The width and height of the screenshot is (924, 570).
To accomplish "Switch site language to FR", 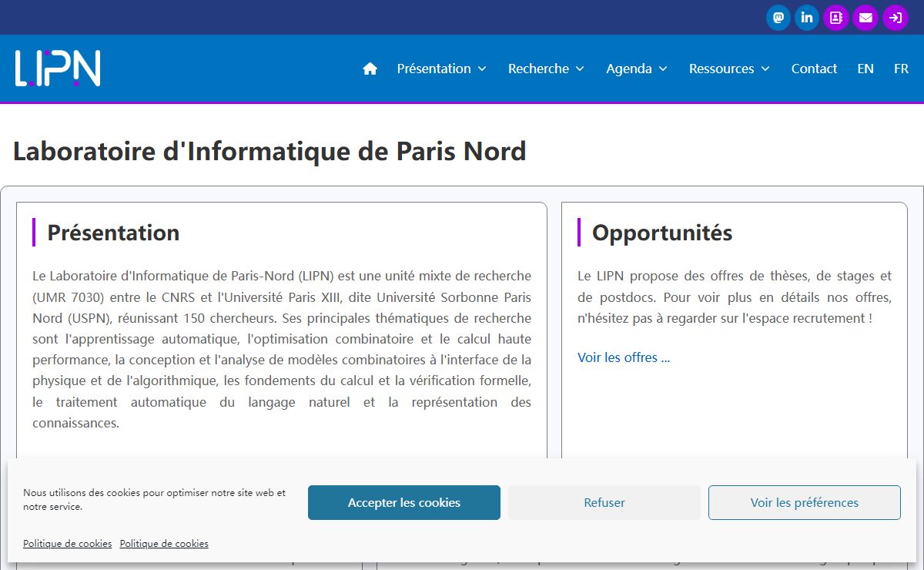I will coord(901,69).
